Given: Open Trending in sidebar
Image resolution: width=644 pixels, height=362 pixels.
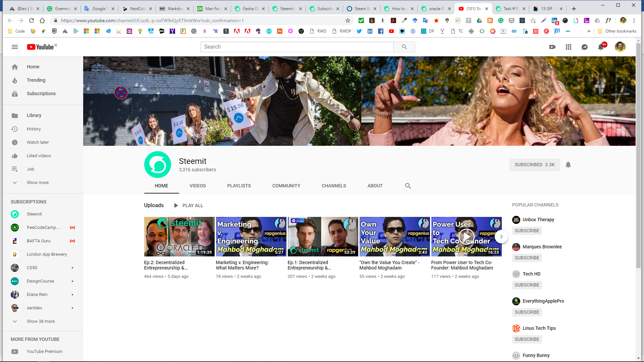Looking at the screenshot, I should coord(43,80).
